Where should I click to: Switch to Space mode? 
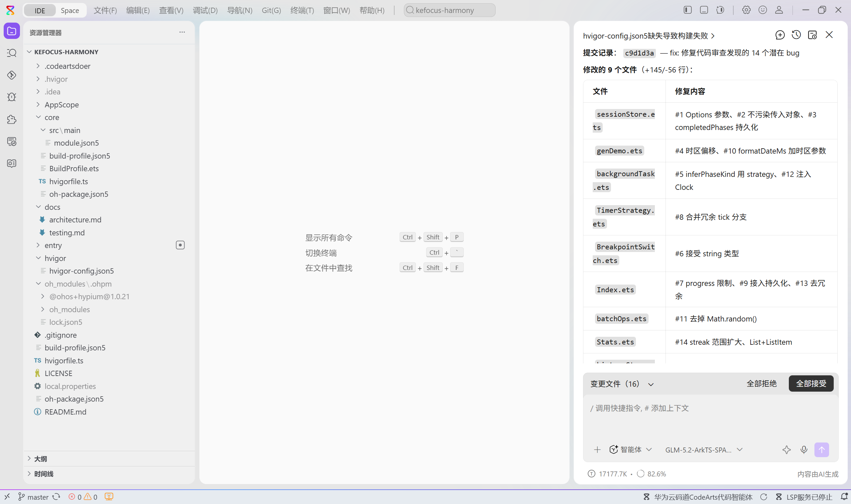point(70,10)
